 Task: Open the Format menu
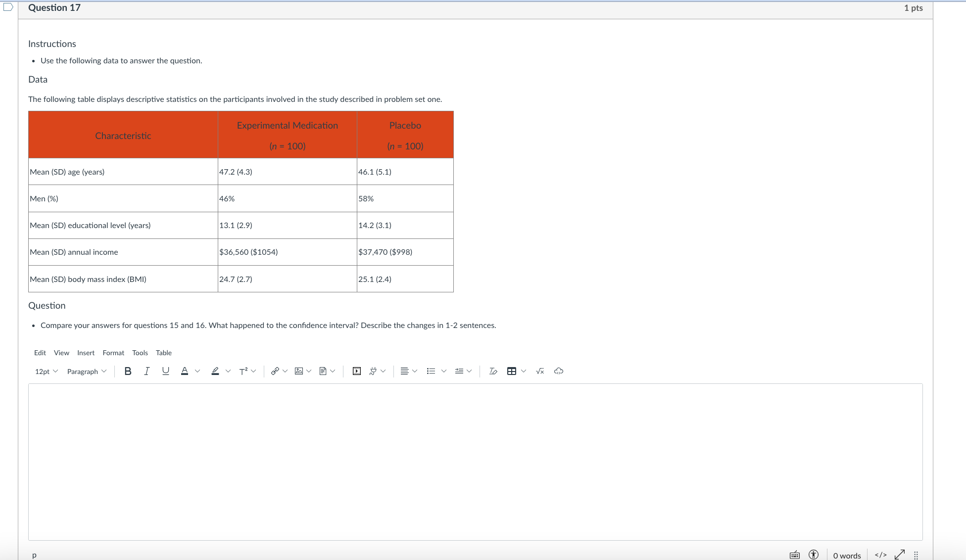(113, 353)
